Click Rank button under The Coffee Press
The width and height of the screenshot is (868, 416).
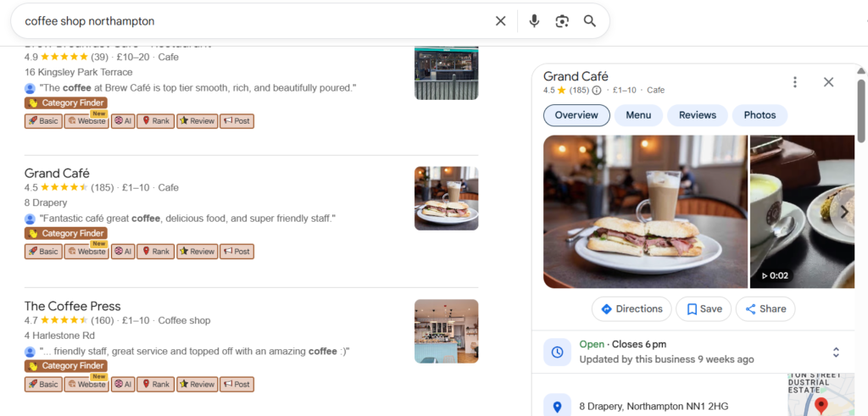pyautogui.click(x=156, y=384)
